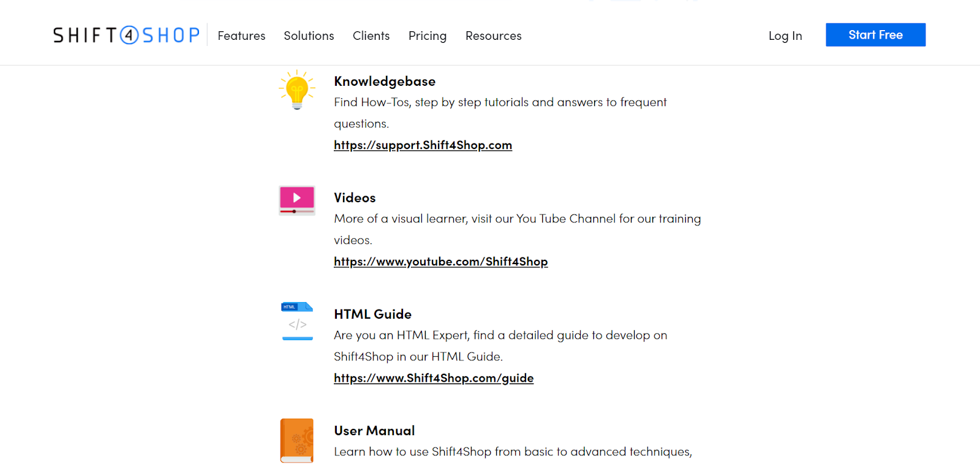Click the Start Free button

(875, 35)
